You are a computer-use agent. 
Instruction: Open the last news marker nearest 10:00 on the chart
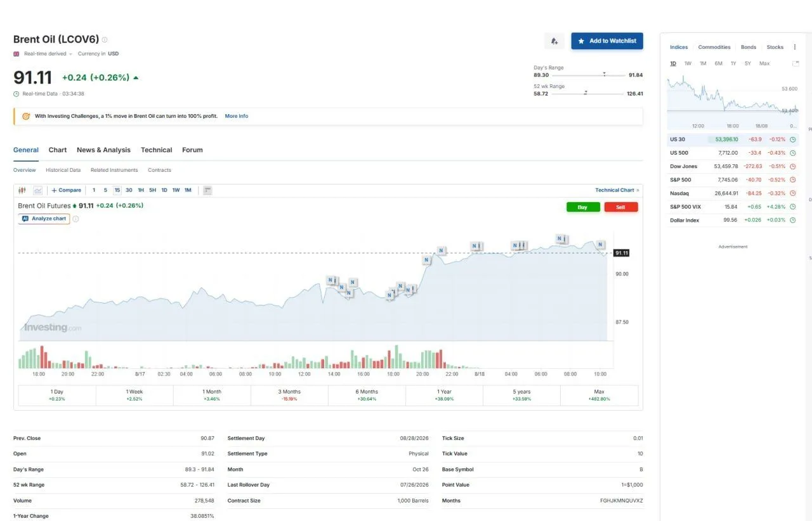point(600,245)
